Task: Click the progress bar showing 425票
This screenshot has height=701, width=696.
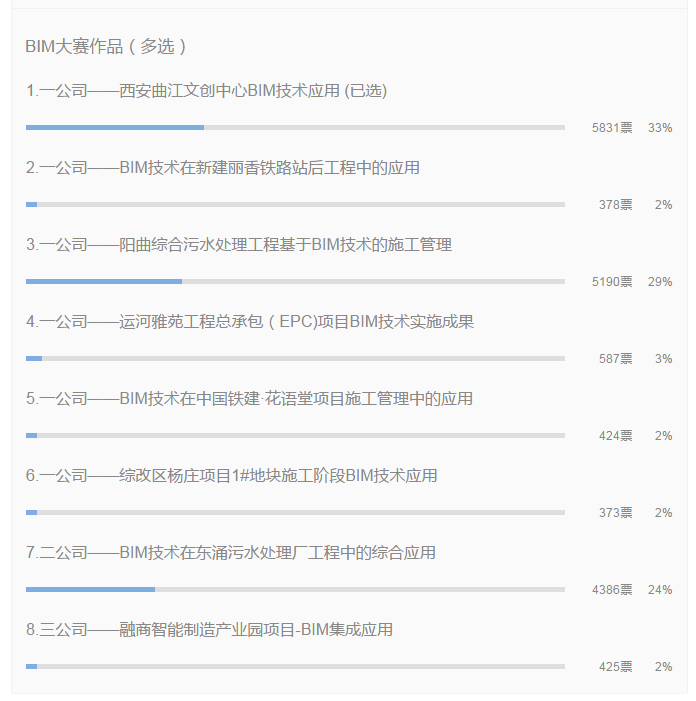Action: pyautogui.click(x=295, y=667)
